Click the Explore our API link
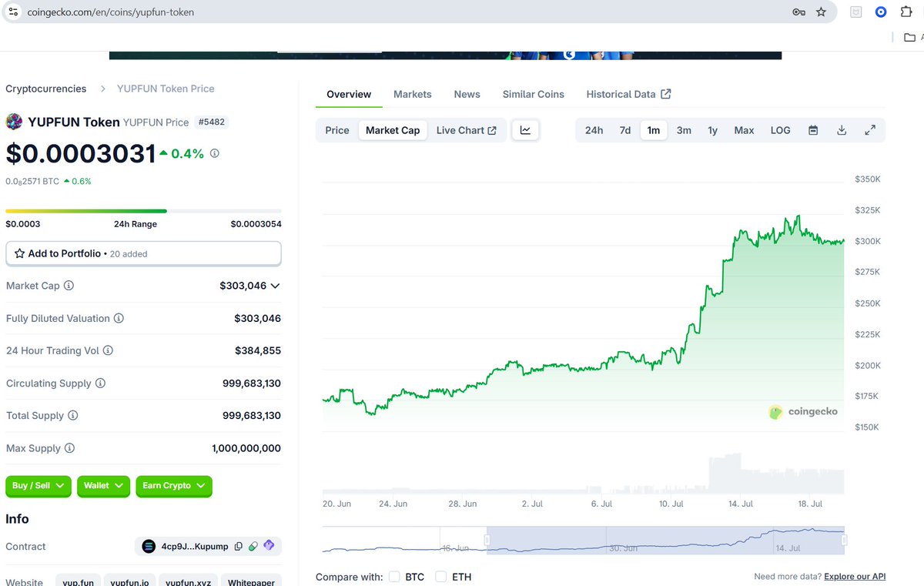Viewport: 924px width, 586px height. [x=855, y=577]
